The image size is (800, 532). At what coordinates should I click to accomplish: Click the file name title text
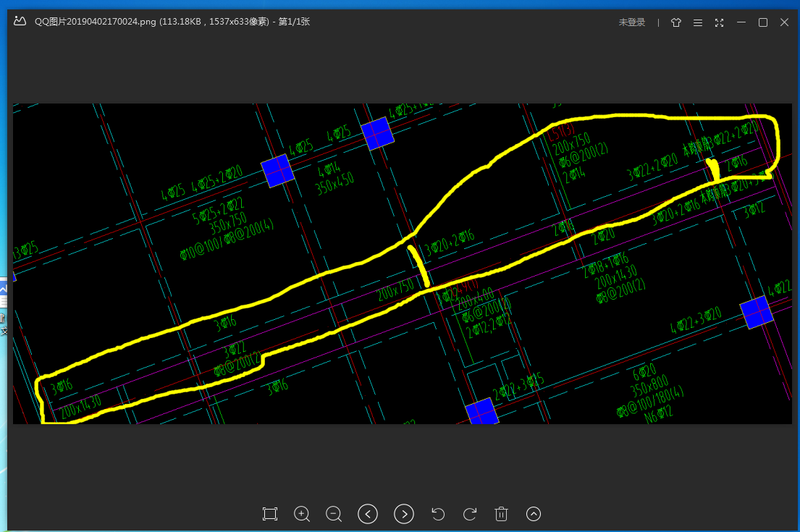[x=172, y=22]
